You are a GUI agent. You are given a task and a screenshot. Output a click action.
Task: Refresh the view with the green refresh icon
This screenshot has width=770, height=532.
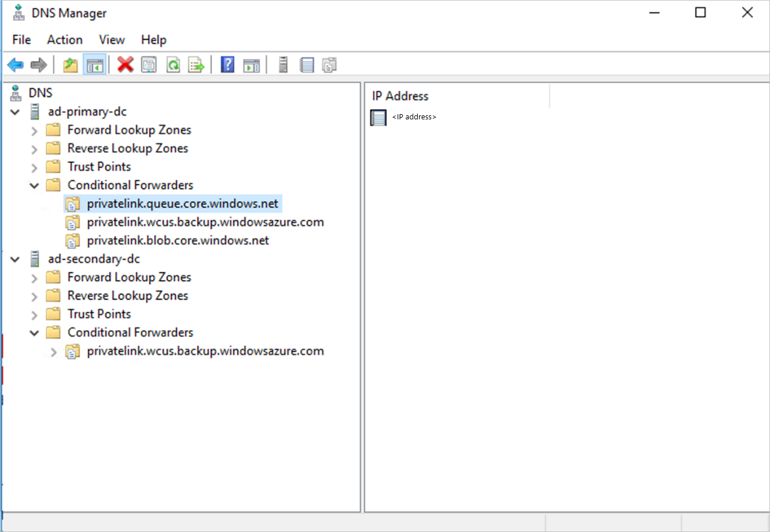pos(173,64)
